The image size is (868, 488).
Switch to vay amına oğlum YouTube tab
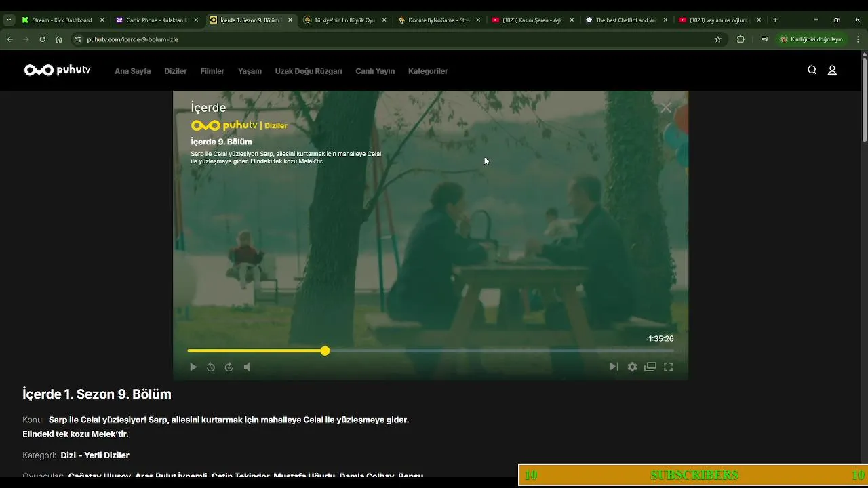tap(719, 20)
